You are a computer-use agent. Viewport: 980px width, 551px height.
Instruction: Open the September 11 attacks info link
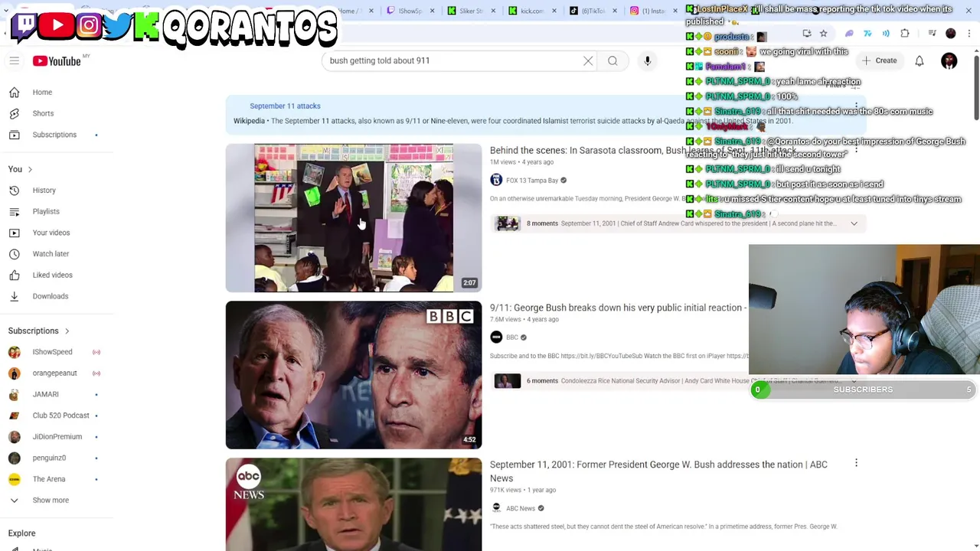coord(285,106)
